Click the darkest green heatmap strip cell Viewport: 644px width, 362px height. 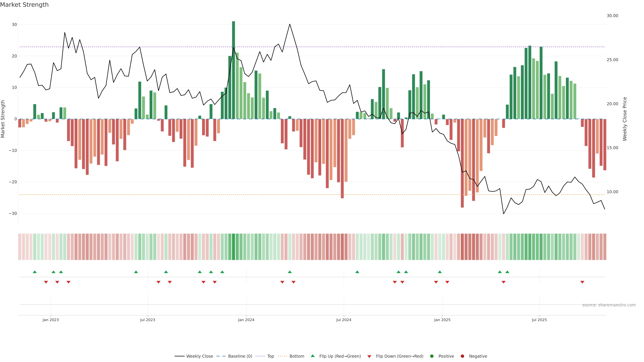point(233,247)
